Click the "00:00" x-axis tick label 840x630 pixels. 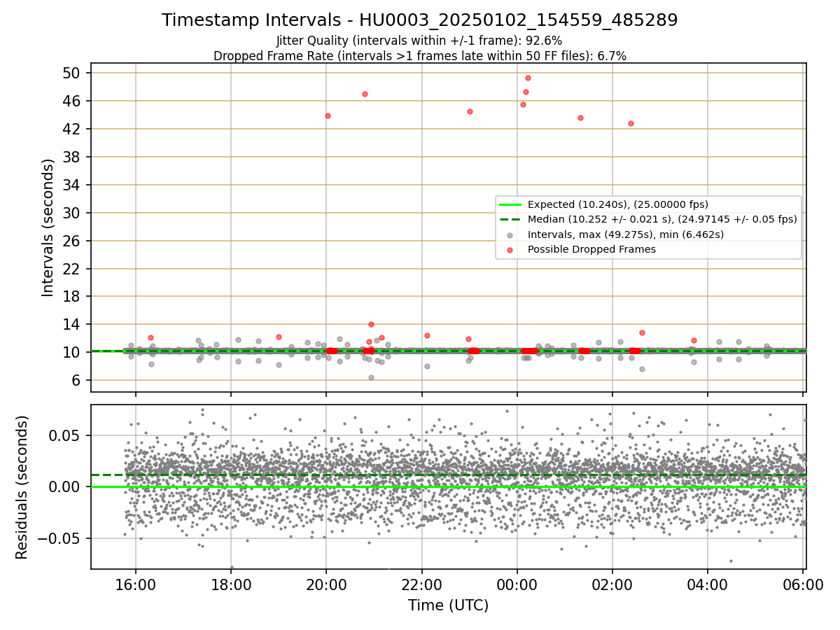(517, 584)
